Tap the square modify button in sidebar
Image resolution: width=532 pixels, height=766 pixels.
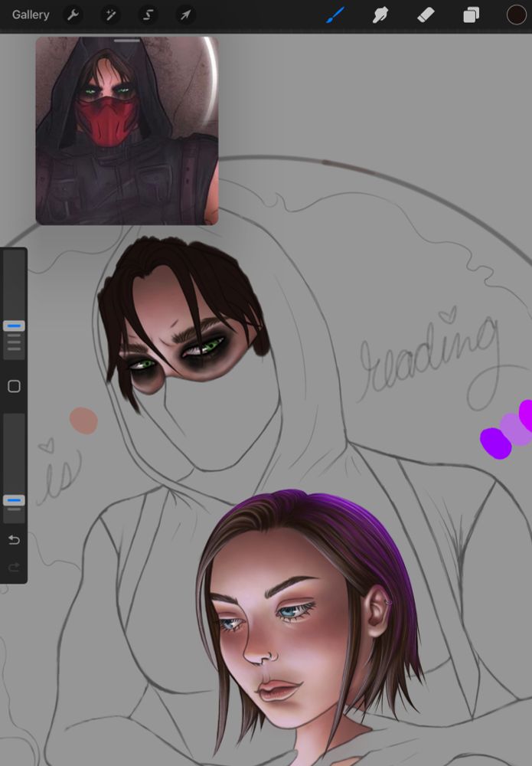point(14,386)
